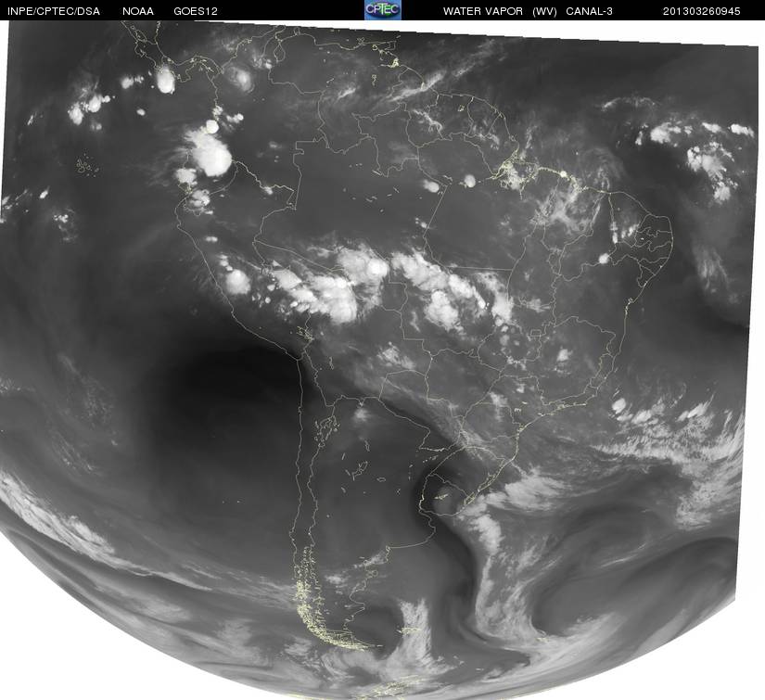Click the WATER VAPOR label
Viewport: 765px width, 700px height.
click(x=483, y=11)
